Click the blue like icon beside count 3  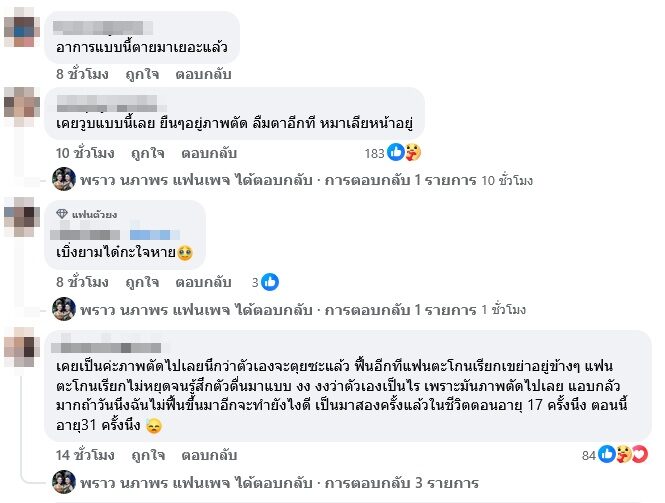pyautogui.click(x=270, y=282)
